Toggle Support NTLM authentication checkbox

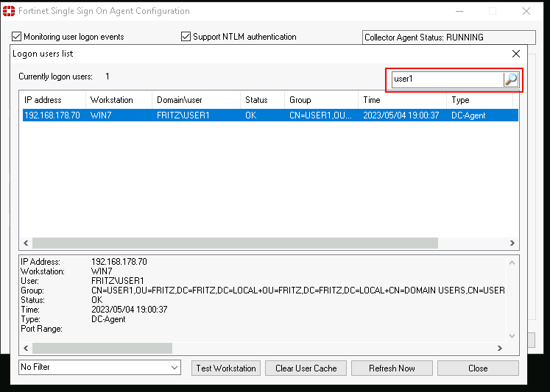point(186,37)
